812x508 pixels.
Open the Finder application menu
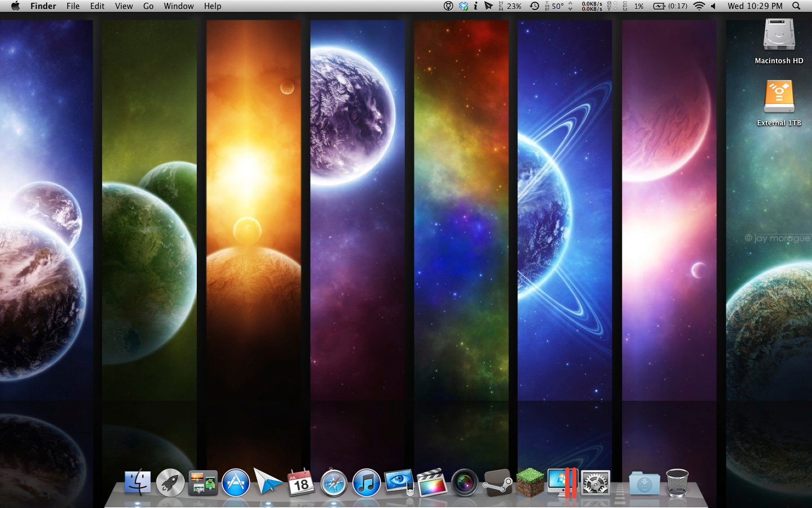(x=43, y=6)
